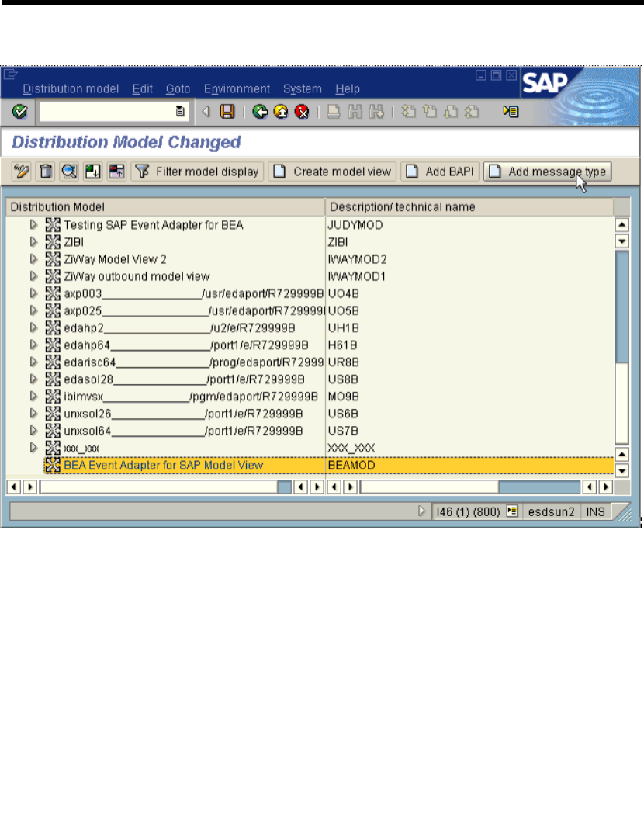
Task: Click the red Cancel icon
Action: click(302, 111)
